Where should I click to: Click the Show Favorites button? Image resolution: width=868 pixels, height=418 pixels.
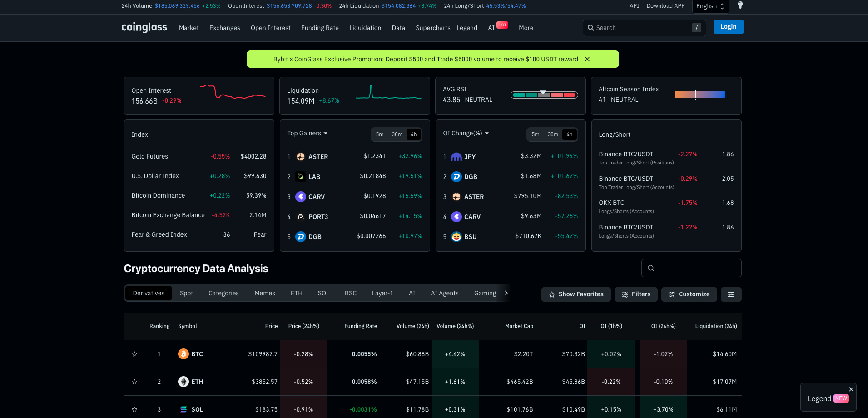tap(576, 294)
